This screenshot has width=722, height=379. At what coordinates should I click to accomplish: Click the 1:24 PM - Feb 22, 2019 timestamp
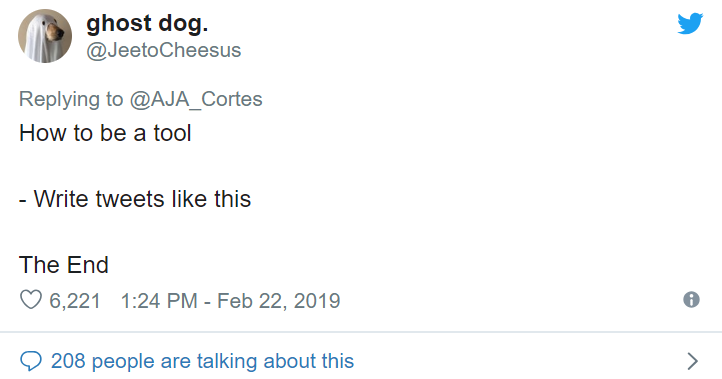230,301
